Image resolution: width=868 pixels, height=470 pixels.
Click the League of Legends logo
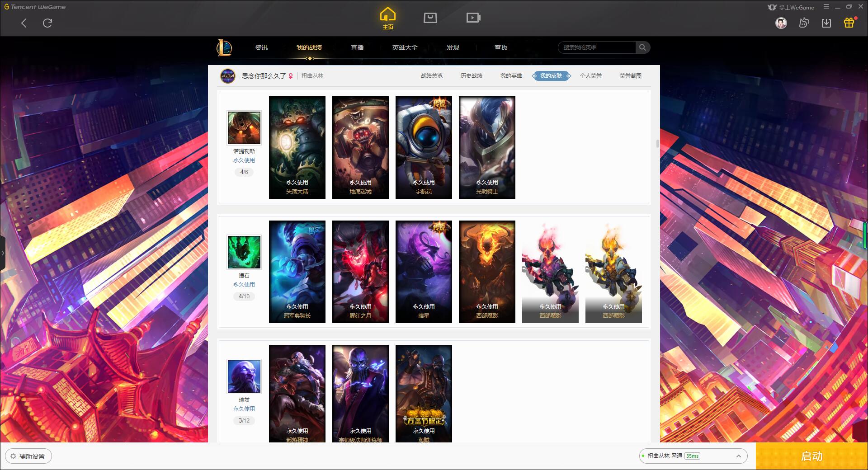tap(224, 47)
